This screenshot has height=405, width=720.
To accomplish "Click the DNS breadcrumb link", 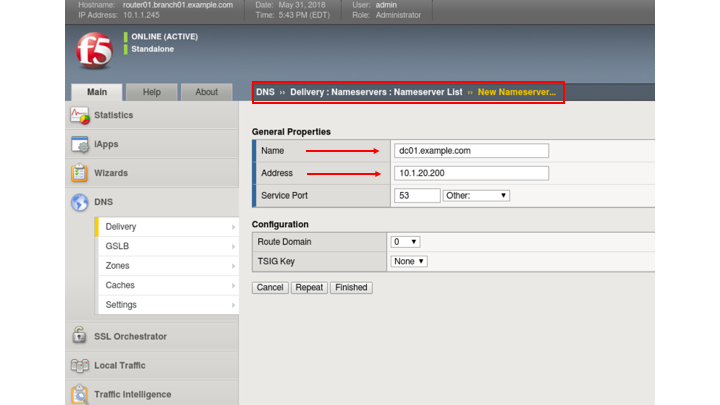I will click(x=265, y=92).
